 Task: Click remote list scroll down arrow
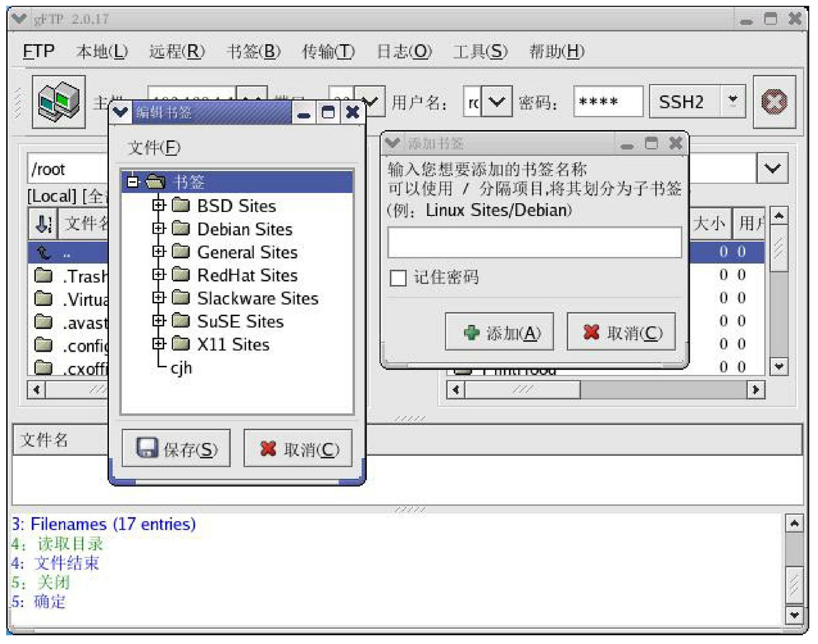tap(778, 367)
